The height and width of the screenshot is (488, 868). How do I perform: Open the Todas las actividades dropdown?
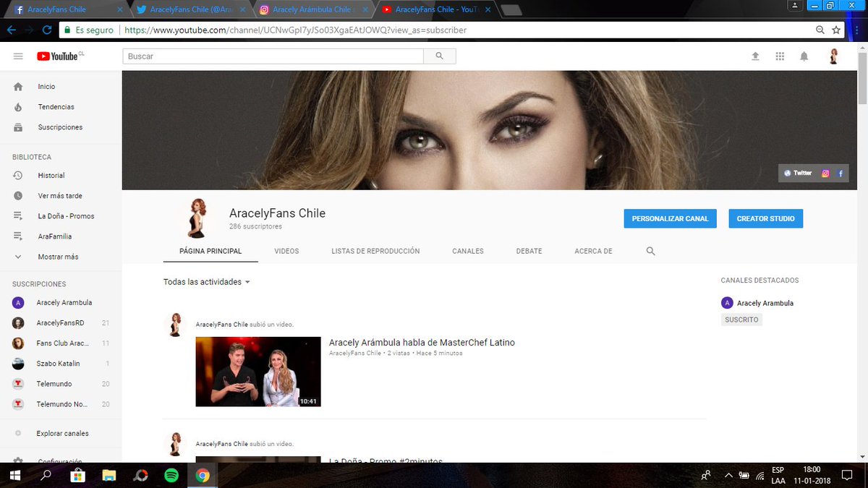pyautogui.click(x=207, y=282)
